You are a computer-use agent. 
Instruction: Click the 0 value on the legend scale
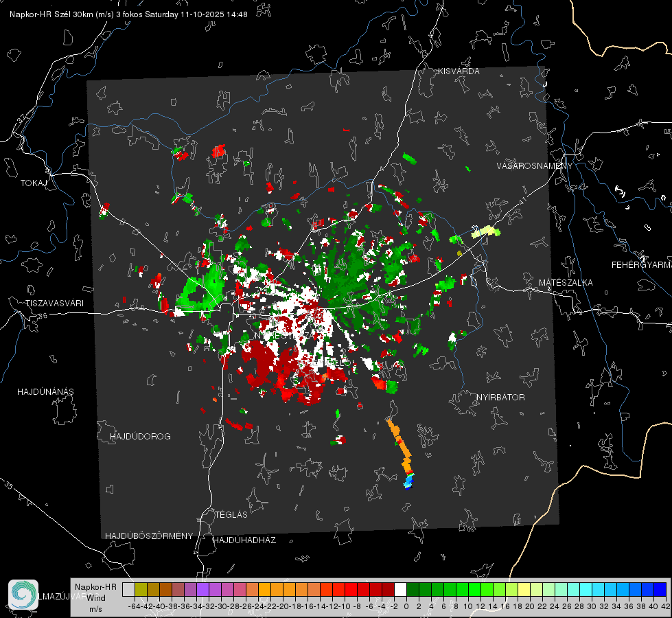click(406, 606)
